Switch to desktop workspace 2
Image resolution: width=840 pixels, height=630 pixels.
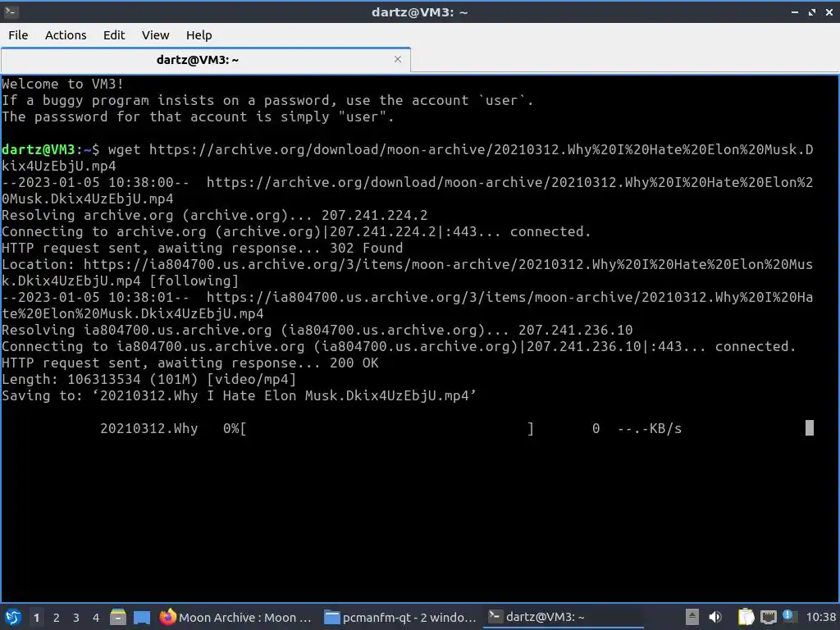click(57, 618)
